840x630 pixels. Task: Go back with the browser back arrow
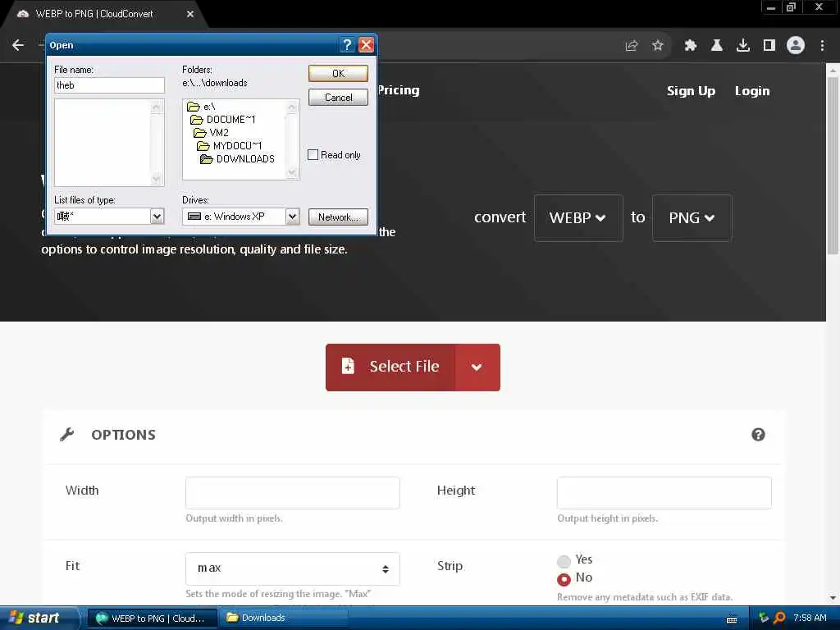click(18, 45)
